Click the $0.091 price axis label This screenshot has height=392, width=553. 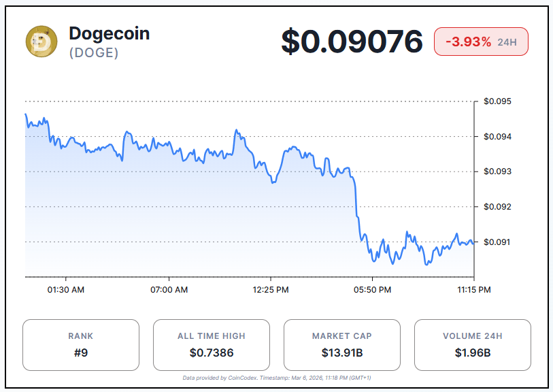[x=497, y=242]
